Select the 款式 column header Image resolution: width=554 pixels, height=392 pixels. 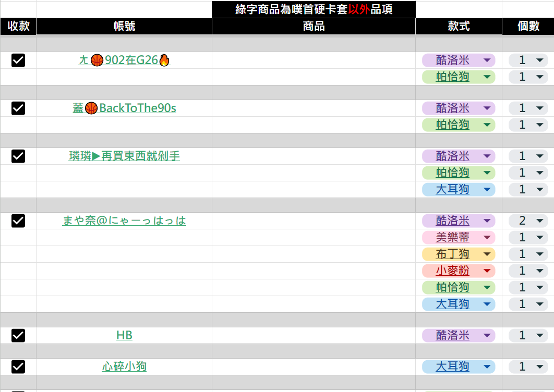coord(459,26)
